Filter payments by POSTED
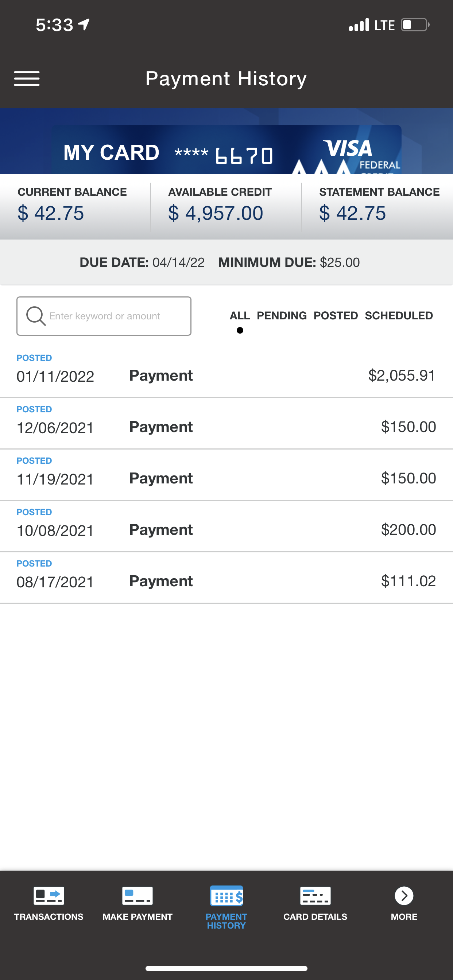 [x=336, y=316]
